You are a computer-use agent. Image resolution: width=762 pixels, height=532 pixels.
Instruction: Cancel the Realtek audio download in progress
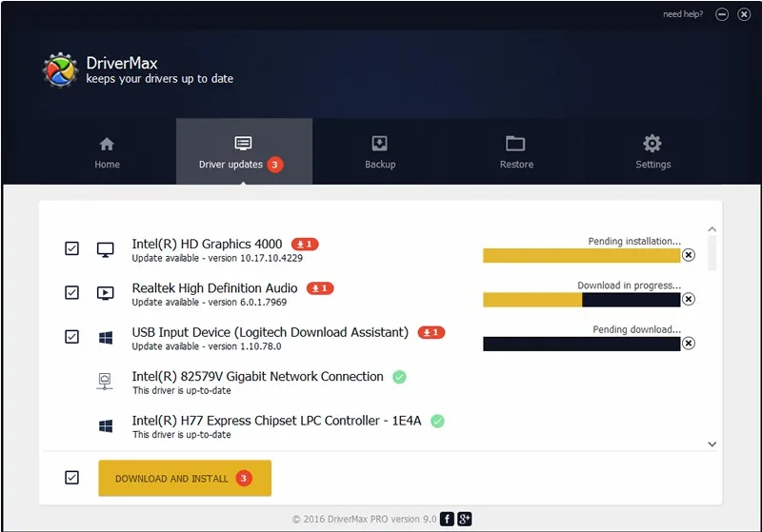689,299
